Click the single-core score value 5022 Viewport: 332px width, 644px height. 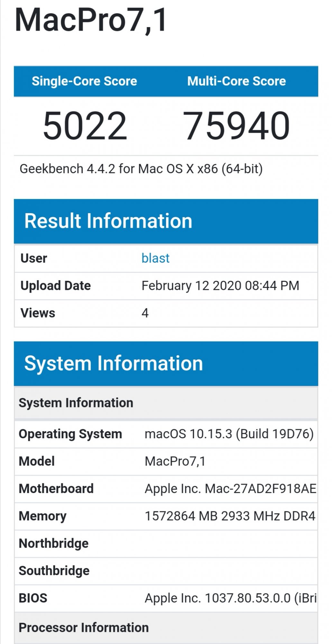85,126
